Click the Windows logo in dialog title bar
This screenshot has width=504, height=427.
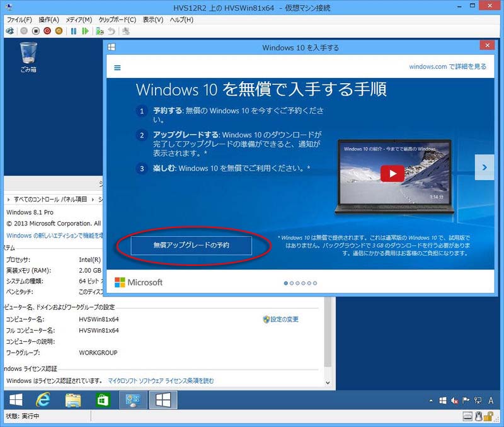(112, 47)
